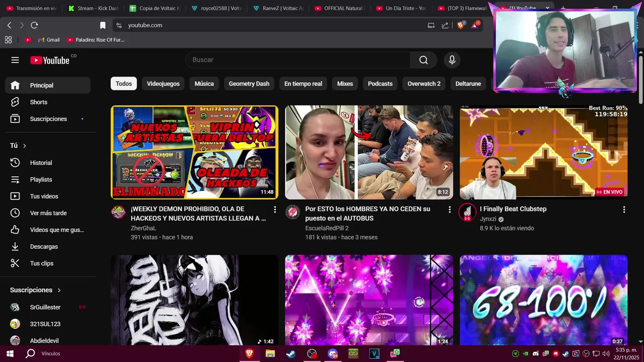This screenshot has height=362, width=644.
Task: Select the Deltarune filter chip
Action: [468, 84]
